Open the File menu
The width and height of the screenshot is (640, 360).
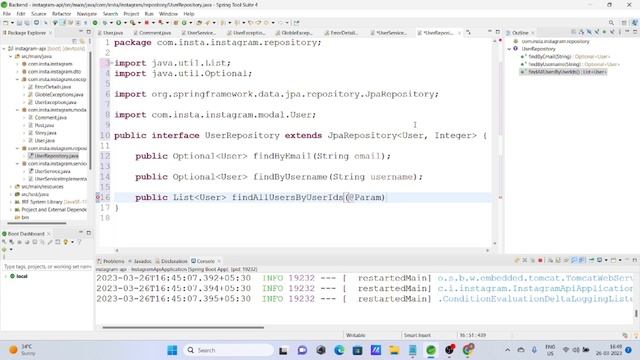click(x=7, y=14)
